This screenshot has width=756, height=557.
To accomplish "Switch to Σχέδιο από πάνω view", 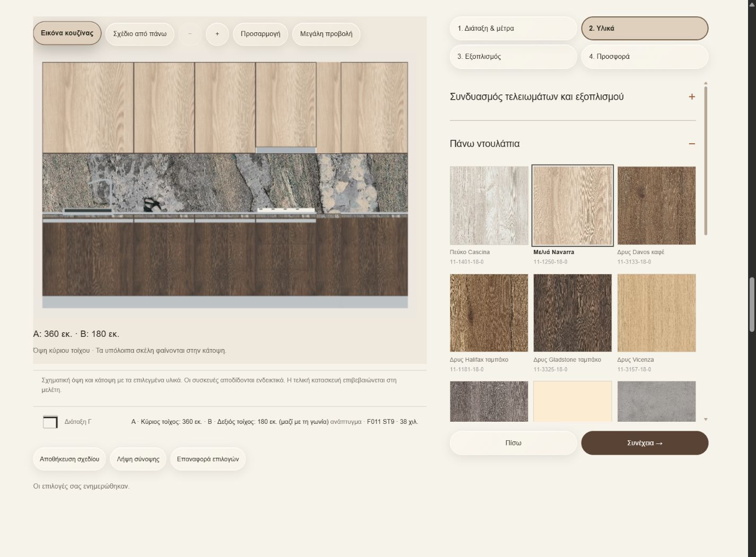I will tap(140, 34).
